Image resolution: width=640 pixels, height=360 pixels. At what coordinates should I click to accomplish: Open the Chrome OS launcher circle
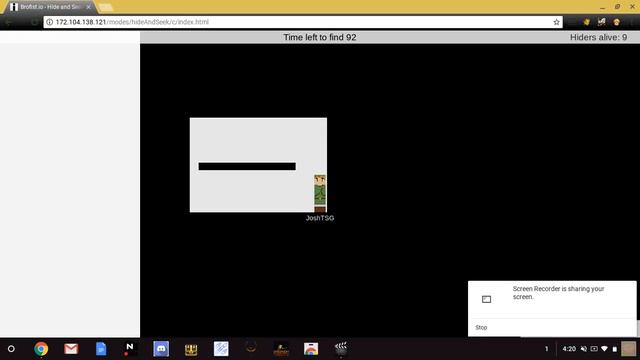[x=11, y=349]
